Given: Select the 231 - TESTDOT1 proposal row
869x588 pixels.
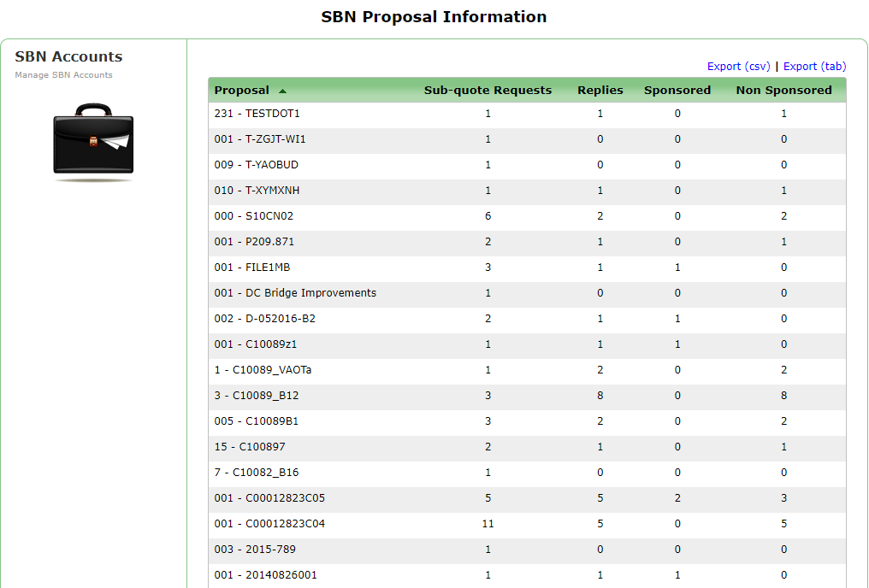Looking at the screenshot, I should (257, 114).
